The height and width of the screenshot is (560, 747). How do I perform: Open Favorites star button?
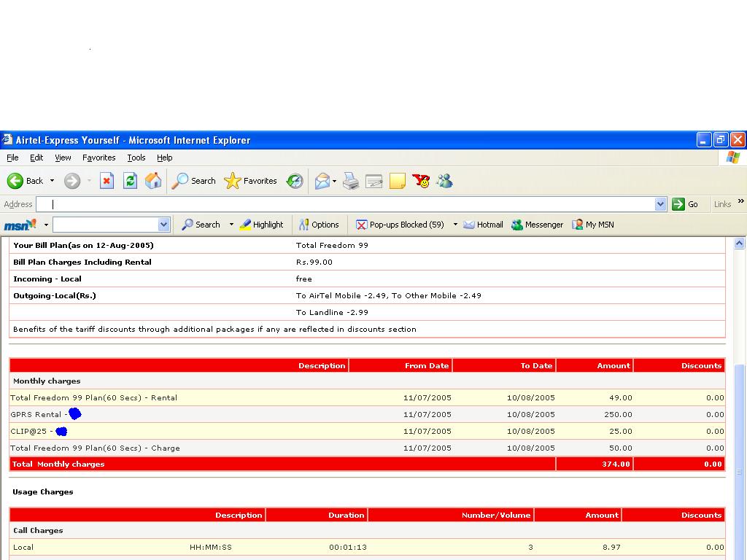click(x=251, y=181)
